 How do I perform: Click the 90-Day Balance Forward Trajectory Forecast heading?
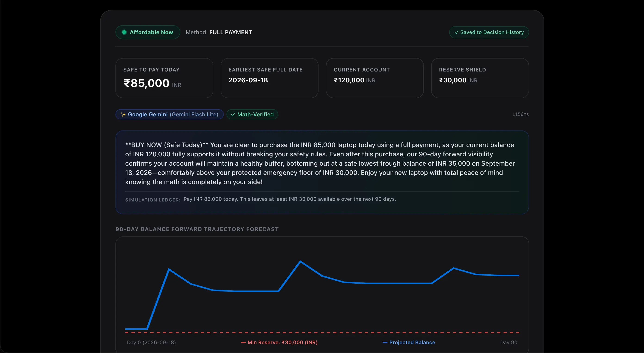pyautogui.click(x=197, y=229)
